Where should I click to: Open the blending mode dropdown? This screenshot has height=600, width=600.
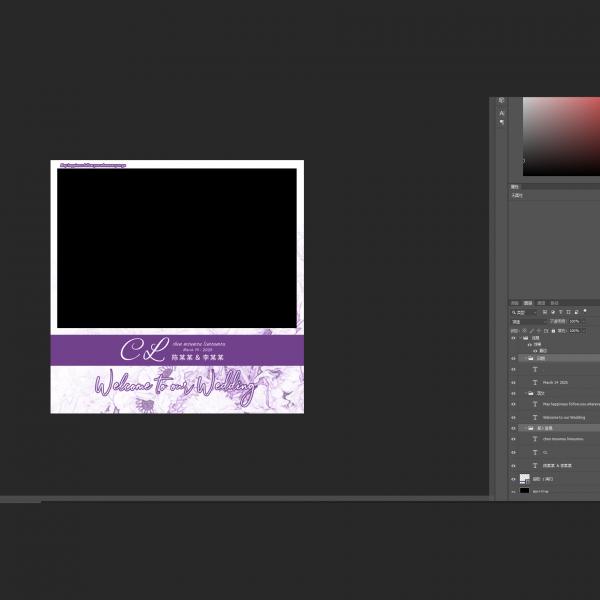[529, 321]
